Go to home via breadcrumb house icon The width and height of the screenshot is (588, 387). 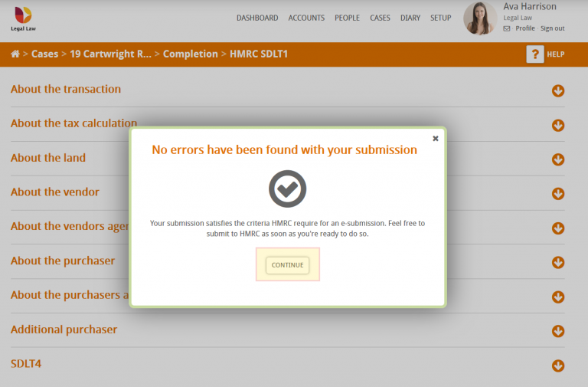pyautogui.click(x=15, y=54)
